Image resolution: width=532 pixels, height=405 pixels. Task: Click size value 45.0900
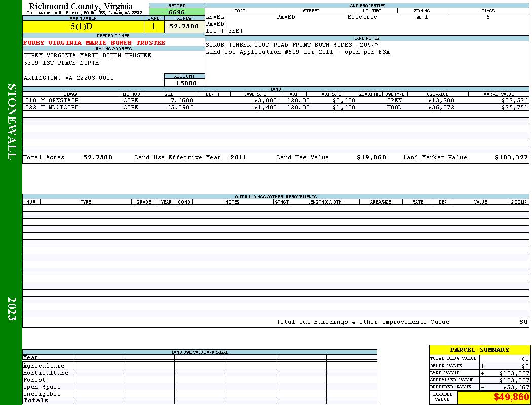pyautogui.click(x=180, y=107)
